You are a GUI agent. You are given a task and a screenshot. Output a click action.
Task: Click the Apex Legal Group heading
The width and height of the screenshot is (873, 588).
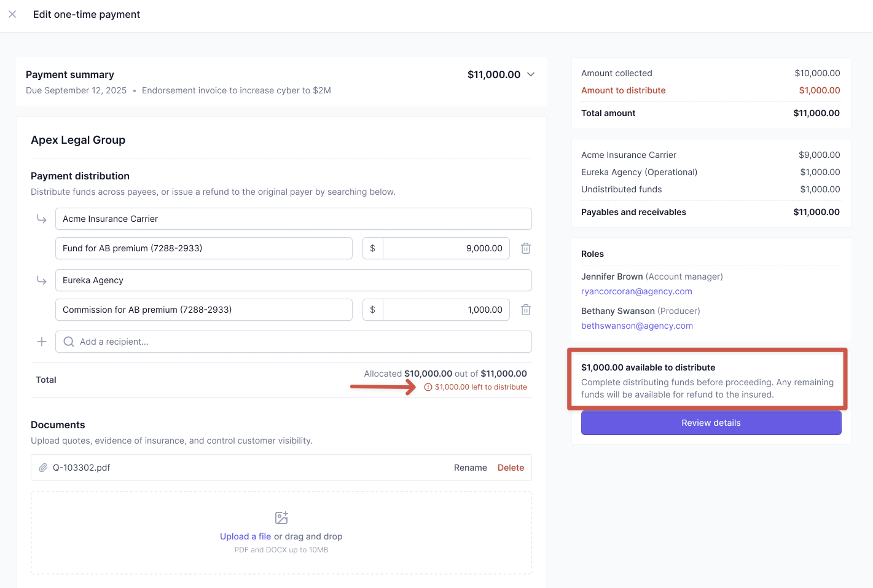click(78, 140)
